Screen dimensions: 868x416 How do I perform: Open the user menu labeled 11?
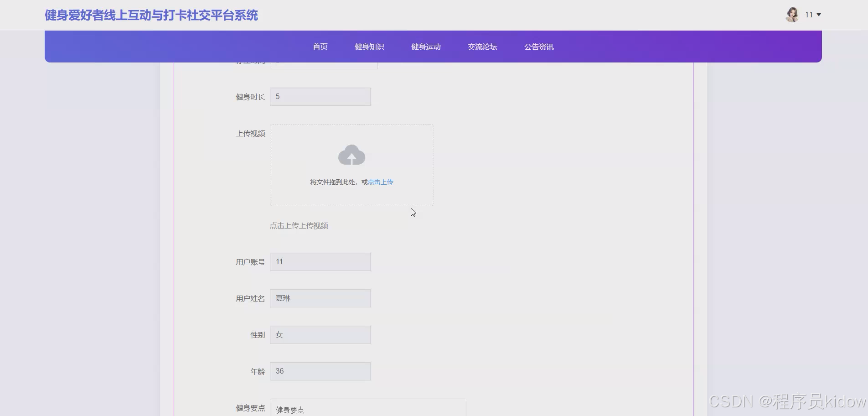(809, 14)
